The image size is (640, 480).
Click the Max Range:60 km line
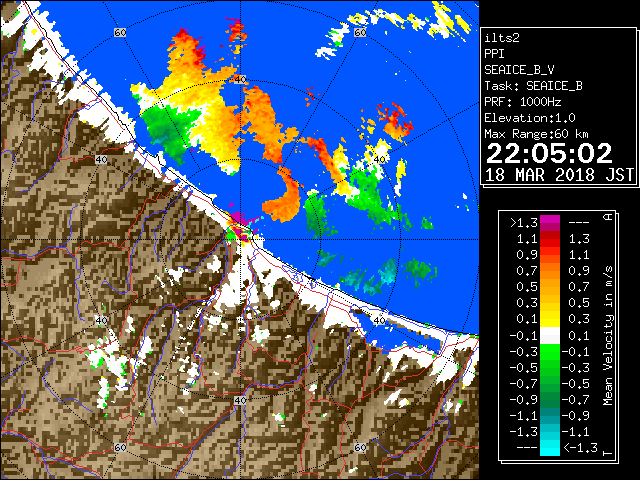click(x=536, y=134)
